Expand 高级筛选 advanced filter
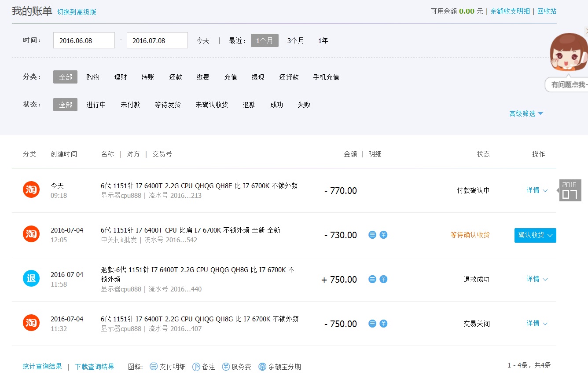Screen dimensions: 588x375 click(526, 113)
